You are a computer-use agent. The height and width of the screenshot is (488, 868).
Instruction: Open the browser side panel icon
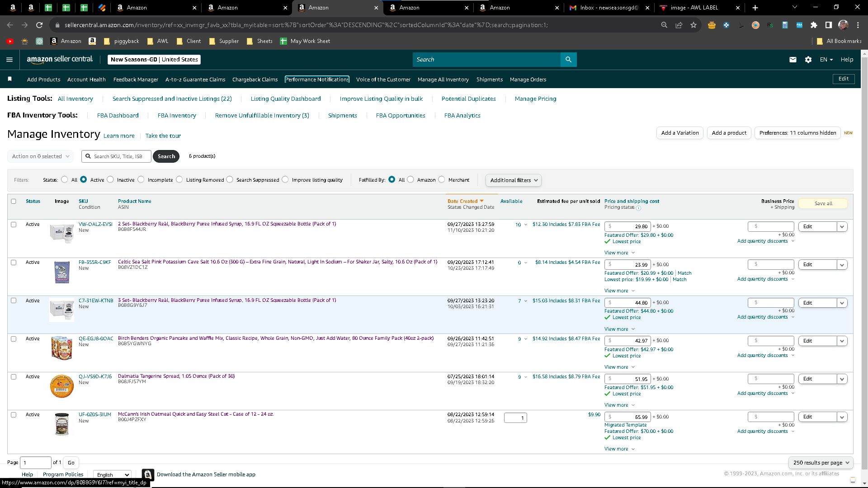click(x=829, y=25)
